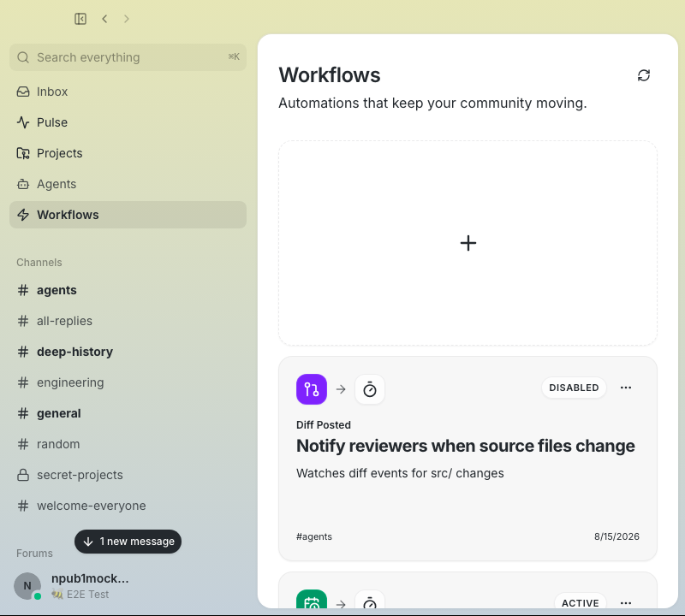Open more options menu on the ACTIVE workflow card
The image size is (685, 616).
[x=626, y=603]
